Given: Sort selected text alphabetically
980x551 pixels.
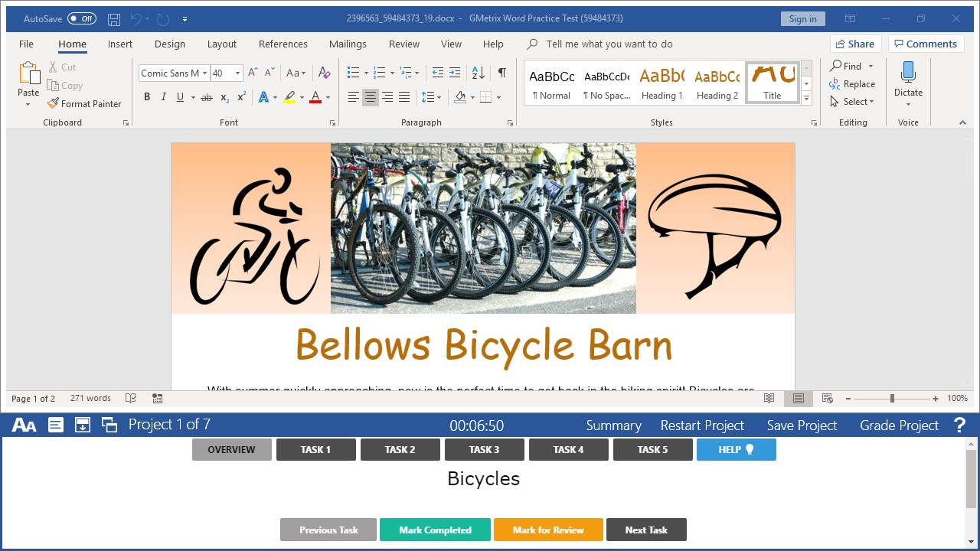Looking at the screenshot, I should (478, 73).
